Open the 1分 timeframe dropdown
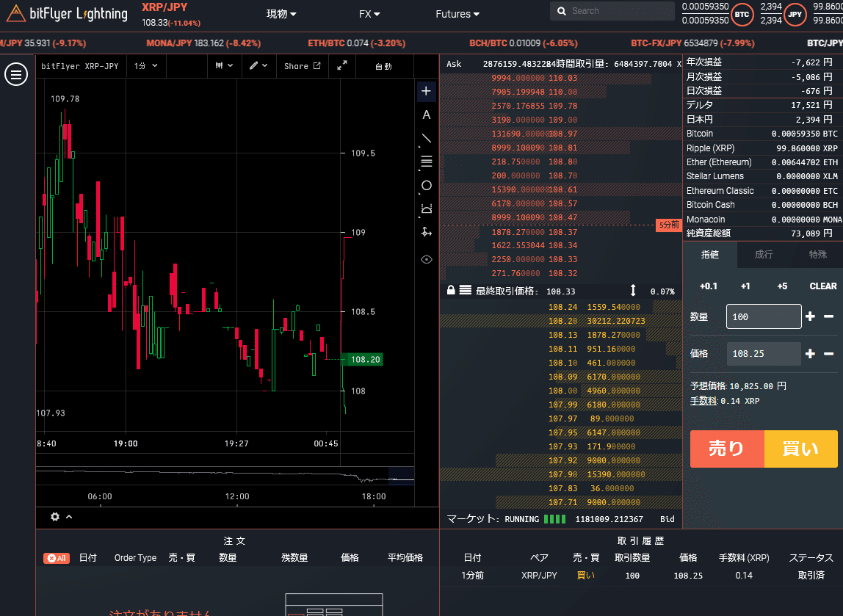Image resolution: width=843 pixels, height=616 pixels. click(x=145, y=65)
